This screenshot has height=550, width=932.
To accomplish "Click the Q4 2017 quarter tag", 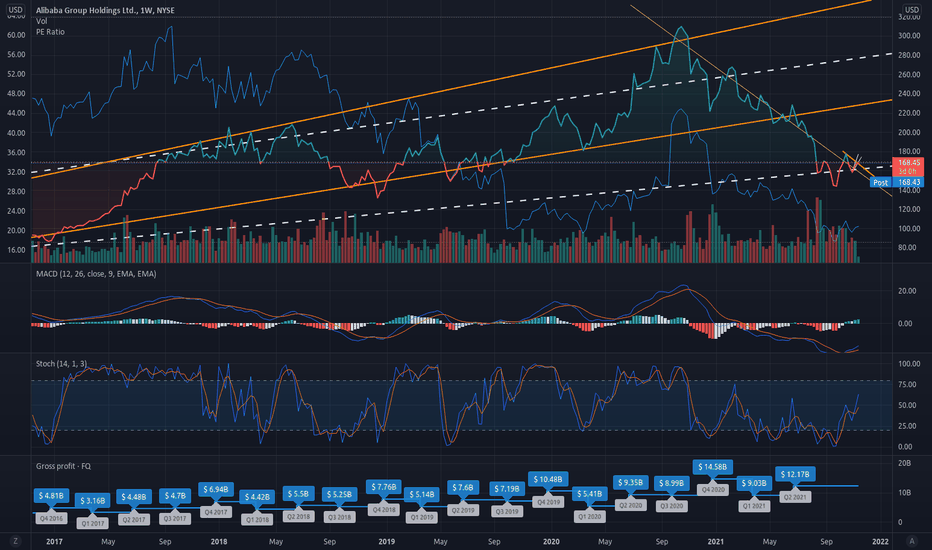I will point(216,512).
